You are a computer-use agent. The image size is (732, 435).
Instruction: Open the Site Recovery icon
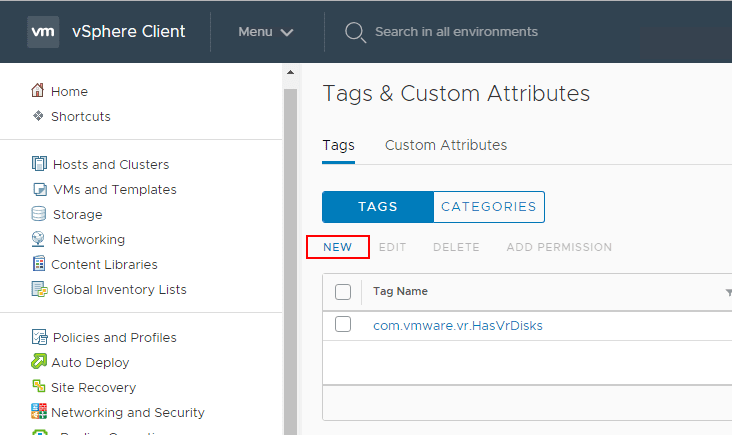(x=39, y=387)
